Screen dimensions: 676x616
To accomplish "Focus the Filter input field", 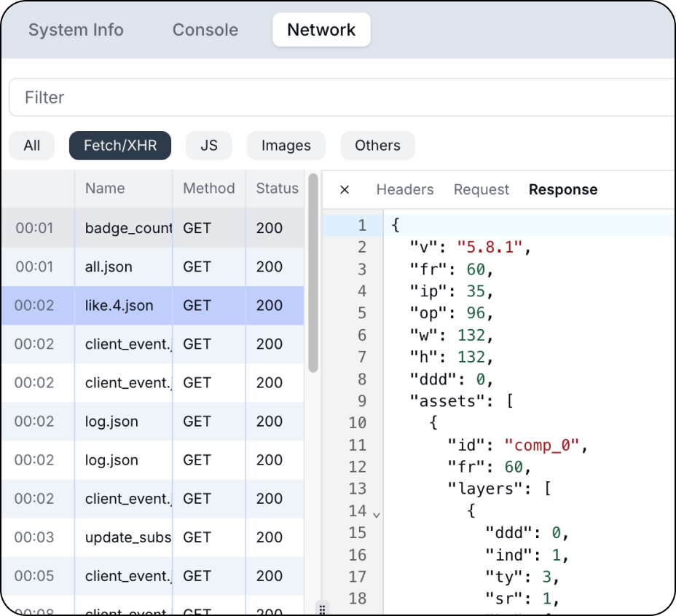I will pyautogui.click(x=342, y=98).
